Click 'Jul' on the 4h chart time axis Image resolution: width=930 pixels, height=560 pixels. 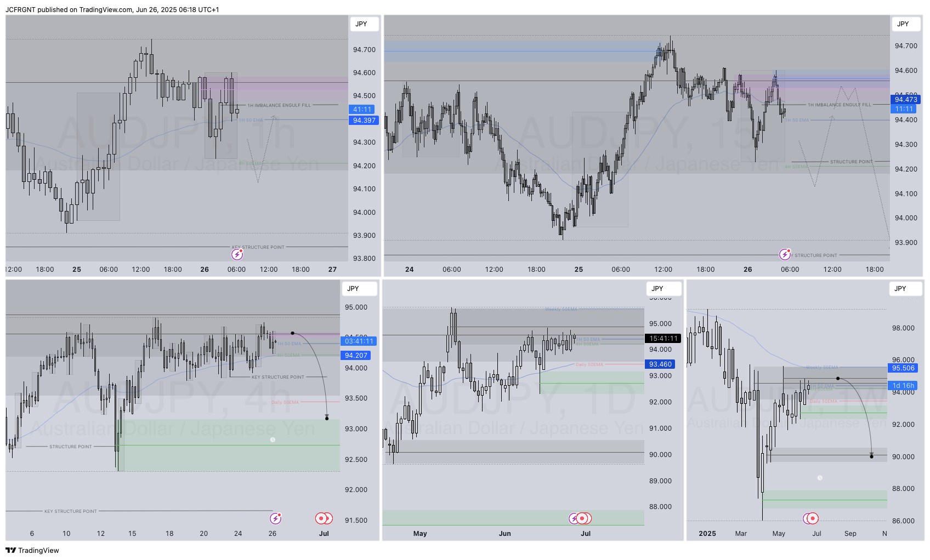[324, 534]
